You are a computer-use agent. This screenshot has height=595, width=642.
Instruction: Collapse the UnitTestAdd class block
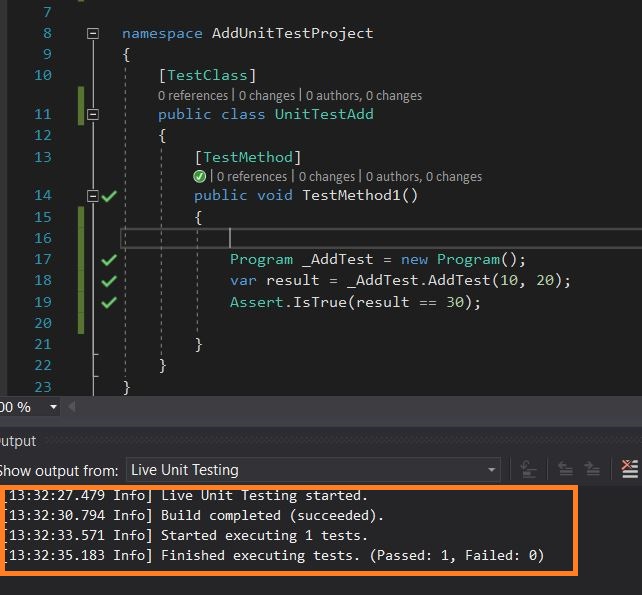point(93,114)
